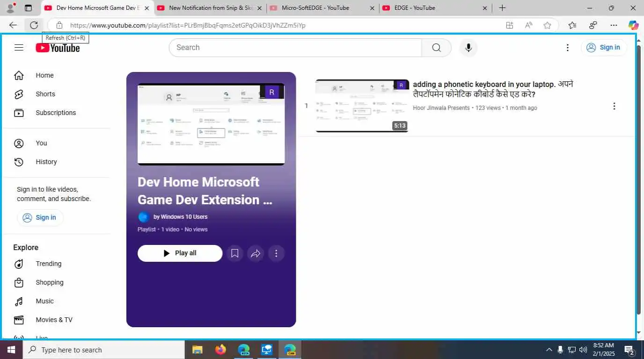
Task: Click the sidebar Sign in button
Action: (x=40, y=217)
